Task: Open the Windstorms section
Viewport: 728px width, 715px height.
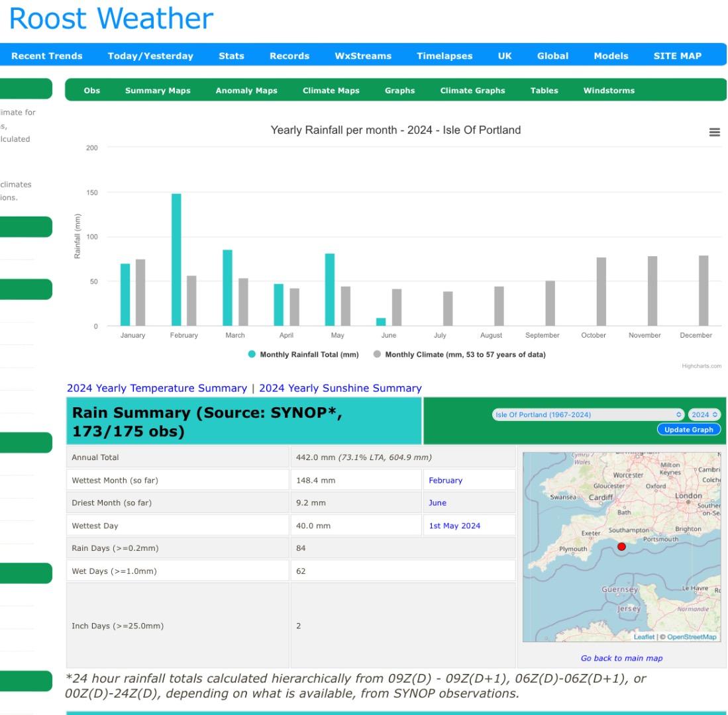Action: pyautogui.click(x=608, y=91)
